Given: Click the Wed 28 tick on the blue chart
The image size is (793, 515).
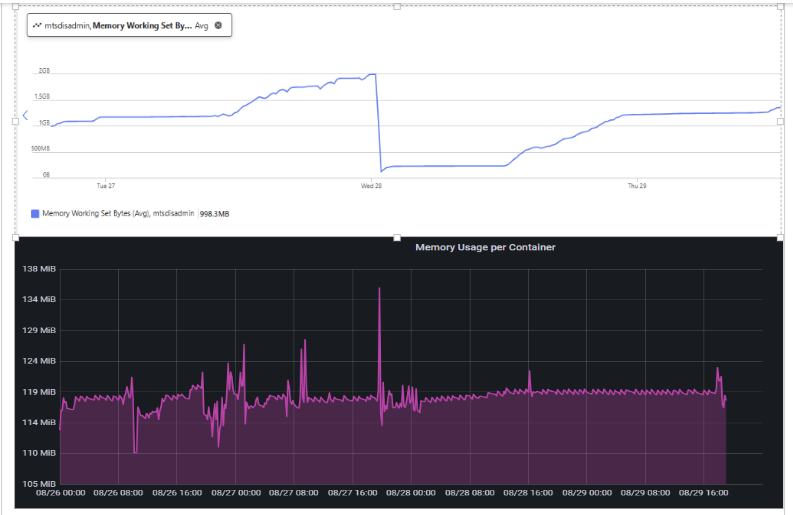Looking at the screenshot, I should click(x=371, y=186).
